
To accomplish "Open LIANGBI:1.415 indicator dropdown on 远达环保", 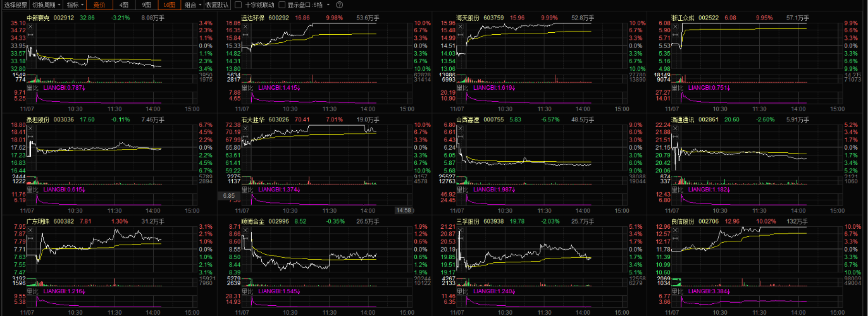I will point(280,88).
